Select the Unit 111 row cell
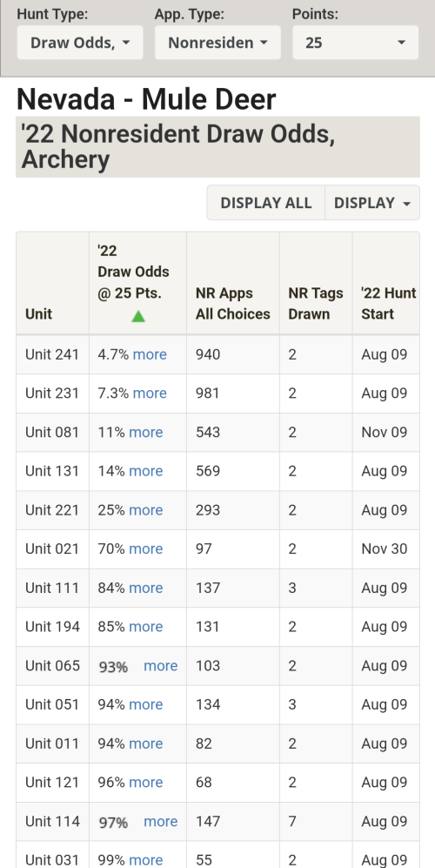This screenshot has width=435, height=868. coord(52,588)
